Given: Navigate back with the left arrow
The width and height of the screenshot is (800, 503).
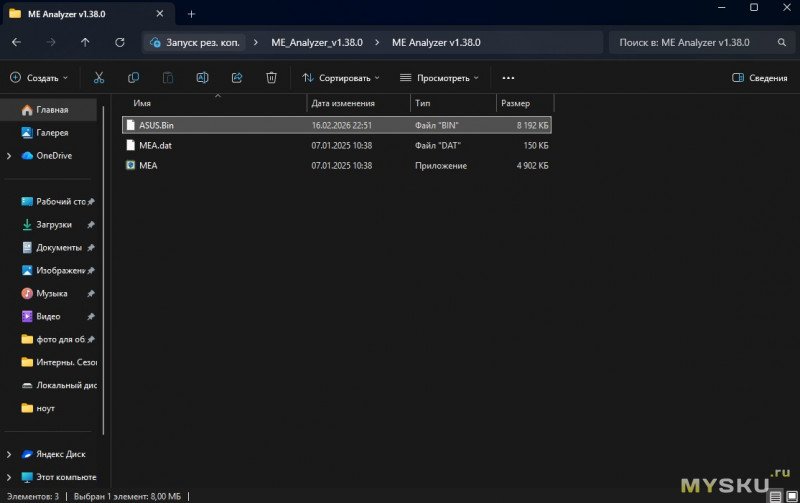Looking at the screenshot, I should tap(16, 43).
